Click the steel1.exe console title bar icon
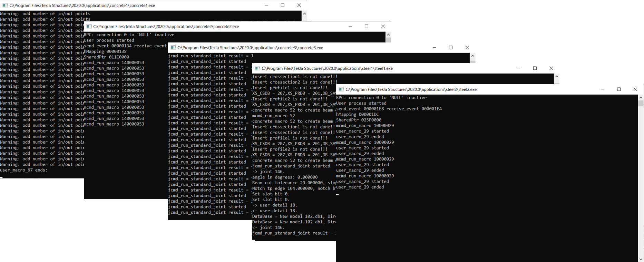 click(x=257, y=68)
